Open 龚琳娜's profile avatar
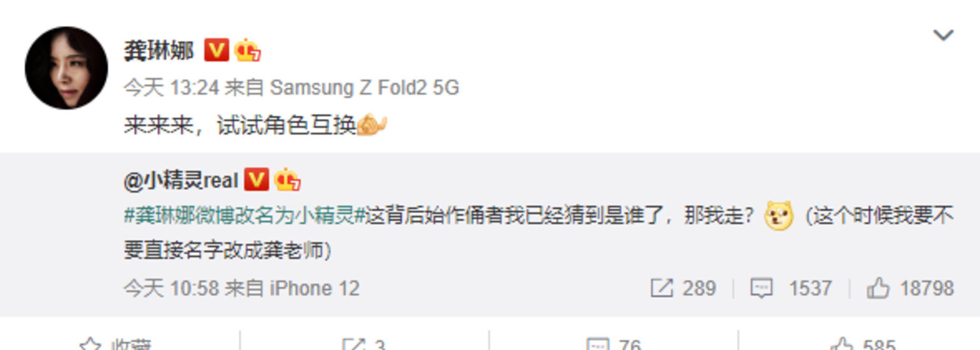 point(66,68)
